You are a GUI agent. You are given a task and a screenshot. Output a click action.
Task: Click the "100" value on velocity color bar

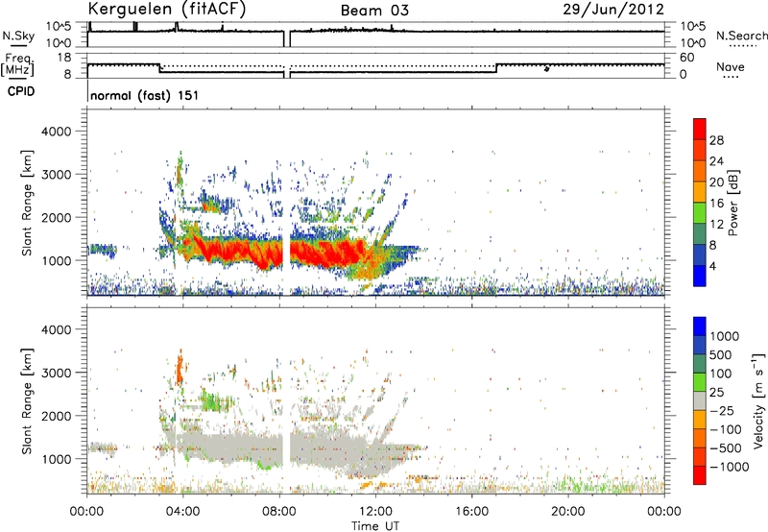tap(721, 374)
